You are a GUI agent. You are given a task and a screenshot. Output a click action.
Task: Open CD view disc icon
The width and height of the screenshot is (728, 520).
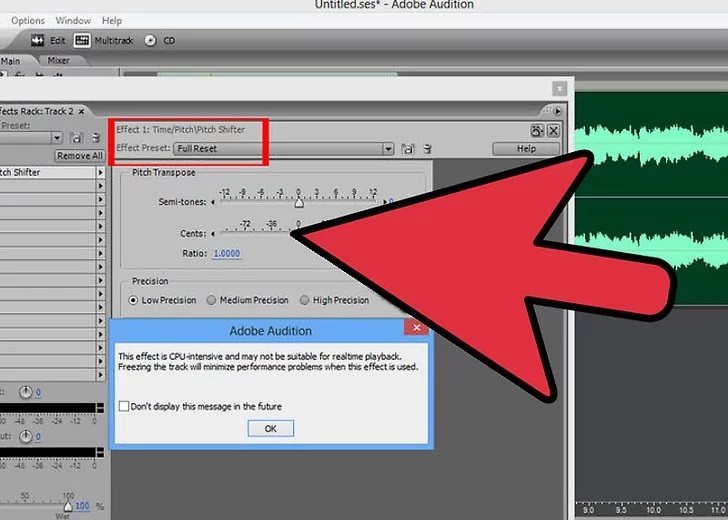pyautogui.click(x=150, y=40)
